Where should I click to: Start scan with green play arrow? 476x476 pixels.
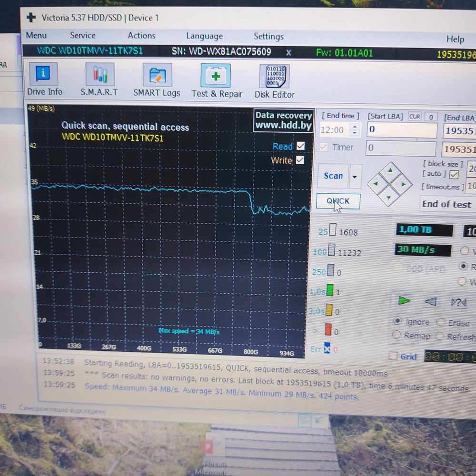coord(404,300)
